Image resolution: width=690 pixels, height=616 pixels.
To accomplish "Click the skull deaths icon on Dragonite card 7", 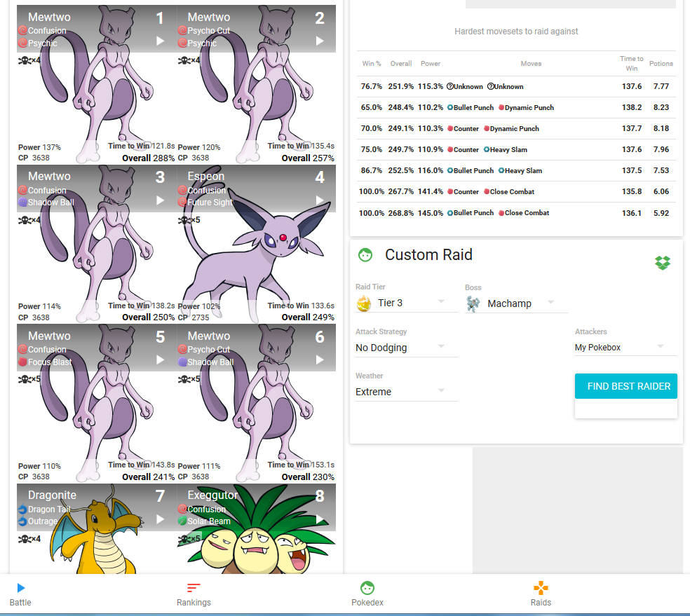I will coord(24,539).
